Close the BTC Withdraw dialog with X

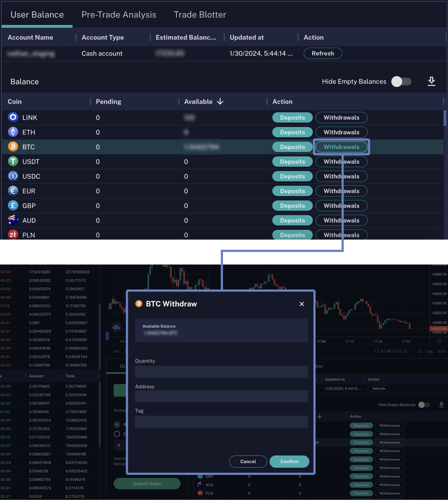click(x=302, y=304)
